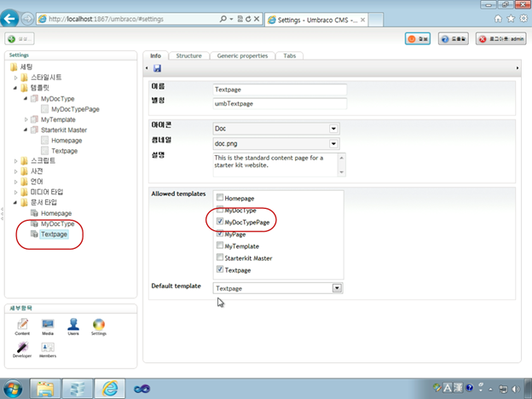The image size is (532, 399).
Task: Click the volume speaker tray icon
Action: point(516,389)
